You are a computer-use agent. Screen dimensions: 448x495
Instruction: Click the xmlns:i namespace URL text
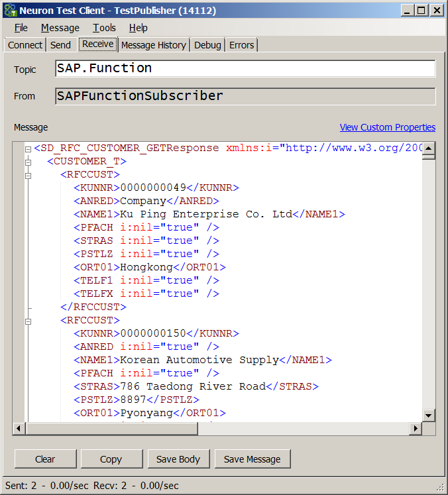[x=354, y=148]
